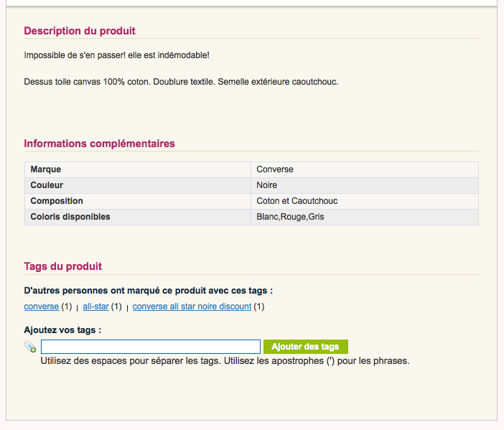This screenshot has height=430, width=504.
Task: Follow the "all-star" tag link
Action: click(x=95, y=307)
